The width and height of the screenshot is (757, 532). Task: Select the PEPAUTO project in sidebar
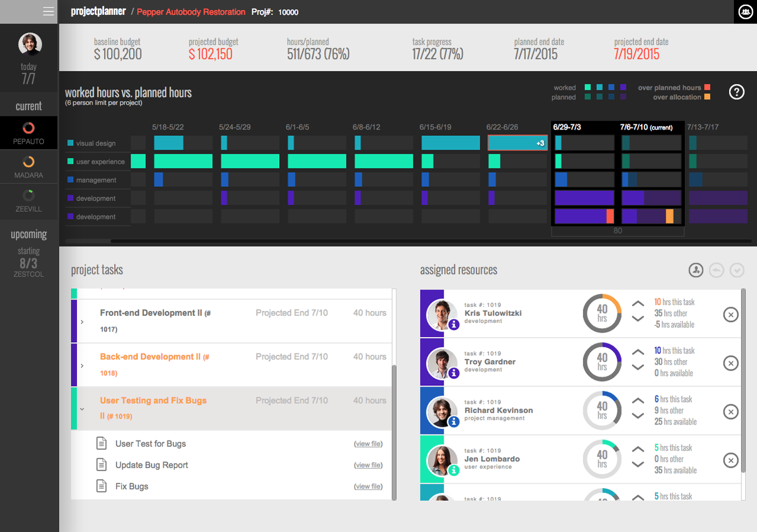(28, 132)
